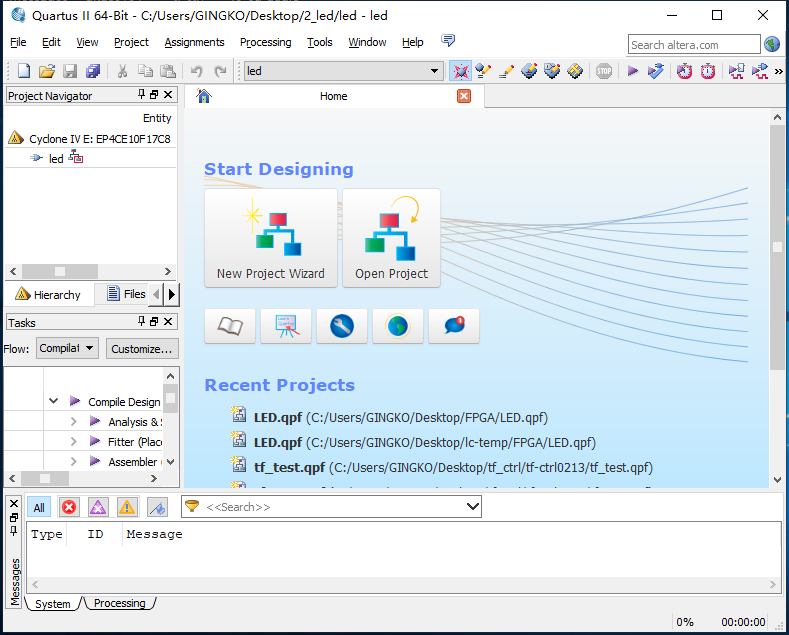Collapse the Compile Design task
Viewport: 789px width, 635px height.
tap(54, 401)
